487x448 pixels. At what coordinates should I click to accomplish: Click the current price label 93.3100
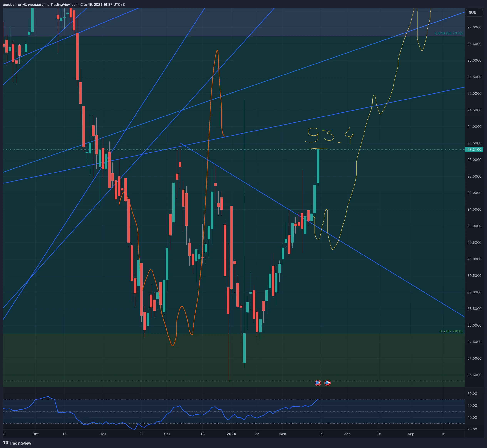click(474, 150)
